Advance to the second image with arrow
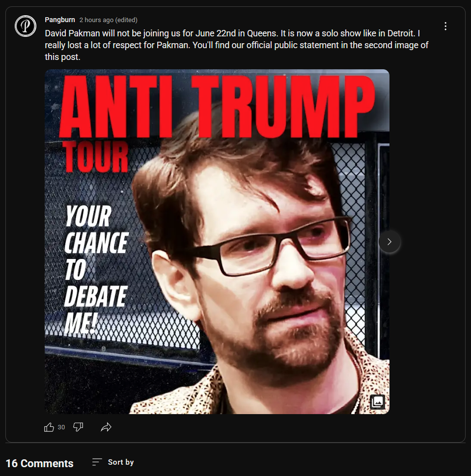This screenshot has height=476, width=471. coord(389,242)
